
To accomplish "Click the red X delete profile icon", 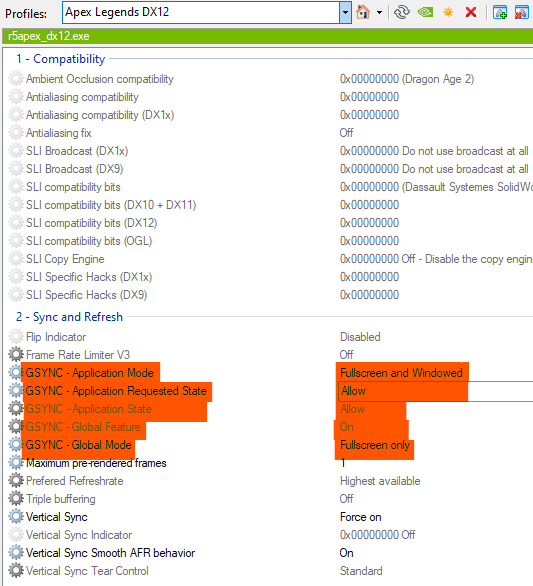I will pyautogui.click(x=471, y=12).
